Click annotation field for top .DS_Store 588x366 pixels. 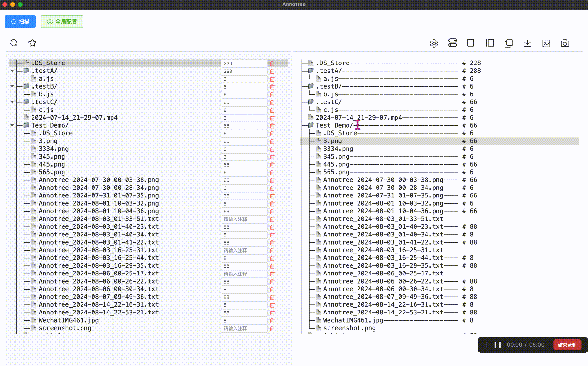click(244, 63)
